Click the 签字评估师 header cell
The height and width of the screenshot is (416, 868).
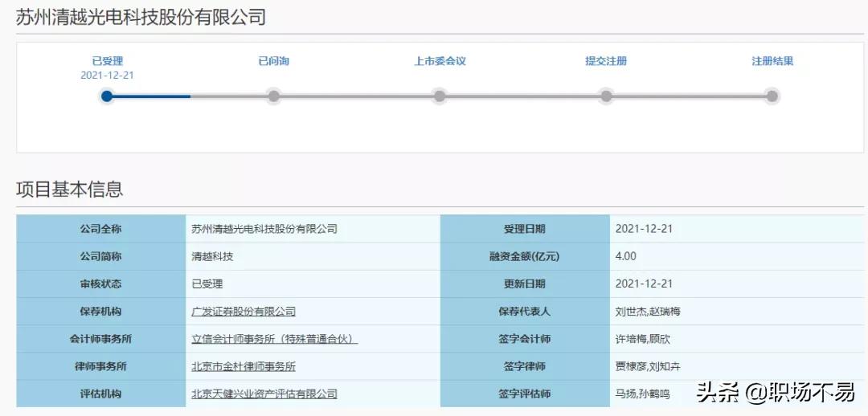coord(525,394)
